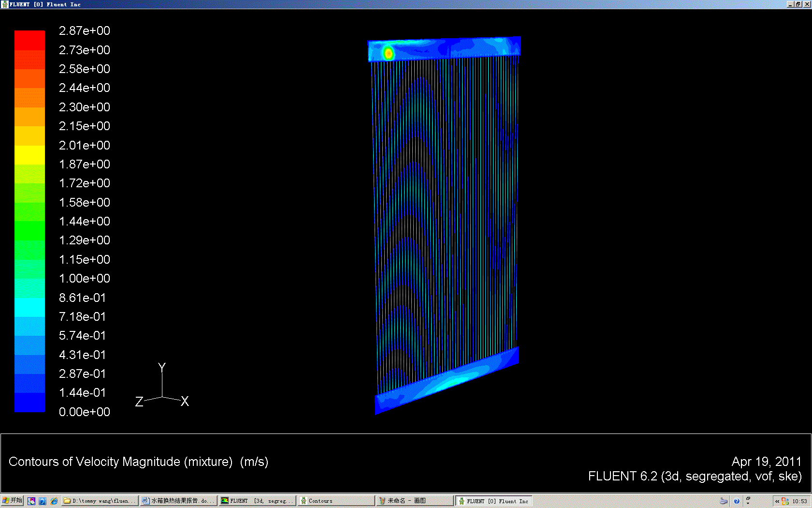Switch to the D:\tommy wang folder window

pyautogui.click(x=100, y=501)
